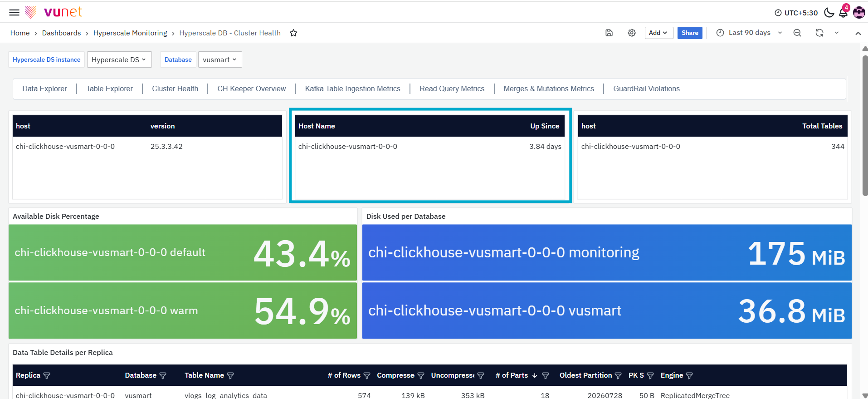Open Available Disk Percentage panel title
868x399 pixels.
[x=56, y=217]
